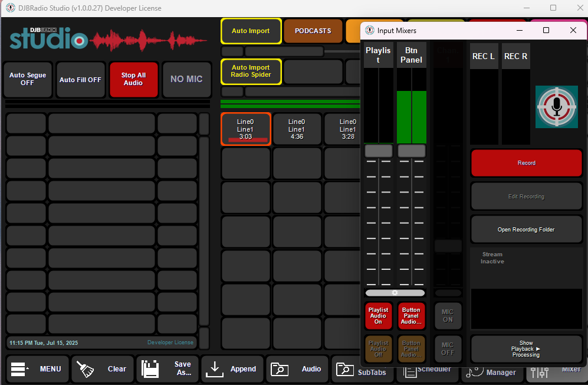Image resolution: width=588 pixels, height=385 pixels.
Task: Play the Line0 Line1 4:36 button
Action: 297,129
